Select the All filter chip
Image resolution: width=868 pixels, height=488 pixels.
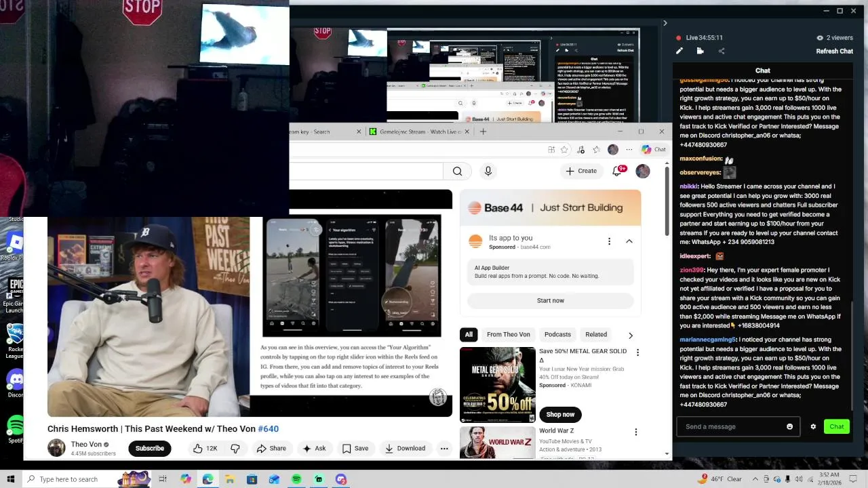(x=469, y=334)
